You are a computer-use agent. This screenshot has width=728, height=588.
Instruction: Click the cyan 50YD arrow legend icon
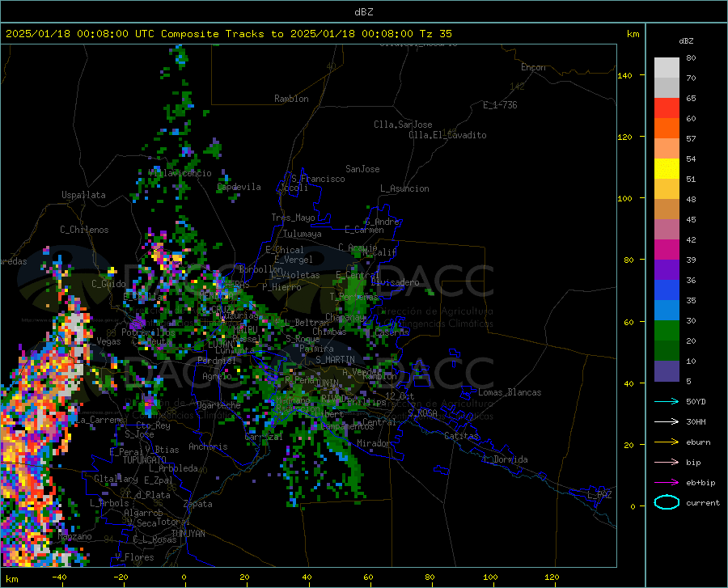coord(667,401)
